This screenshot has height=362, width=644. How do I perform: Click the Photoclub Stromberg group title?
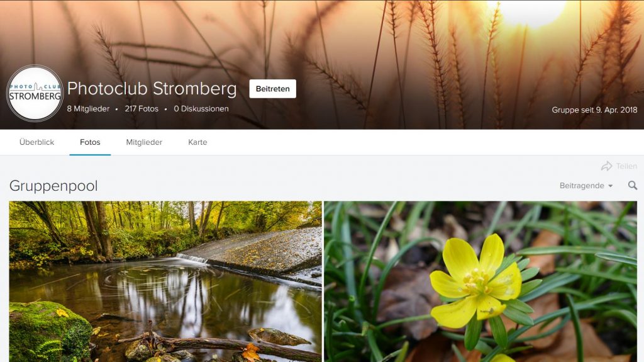(152, 89)
